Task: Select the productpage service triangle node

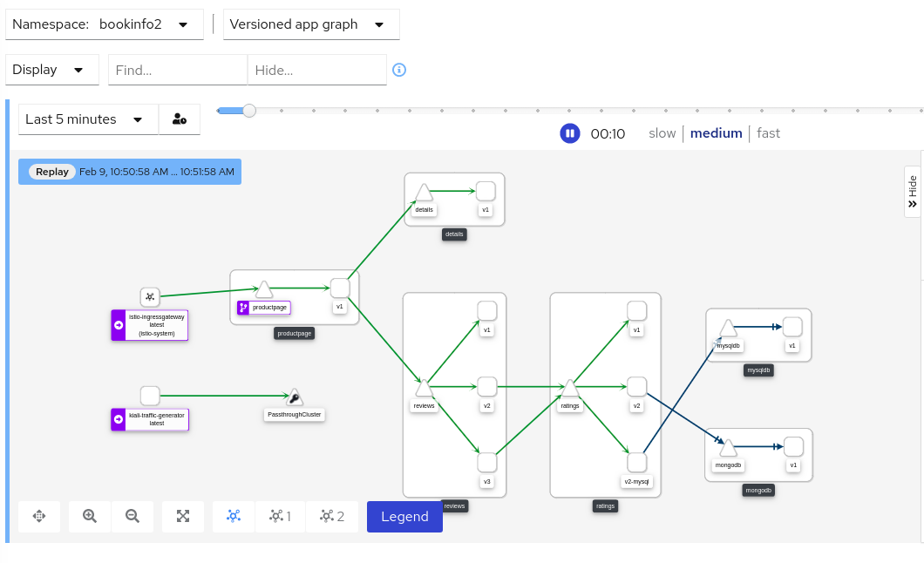Action: pos(264,289)
